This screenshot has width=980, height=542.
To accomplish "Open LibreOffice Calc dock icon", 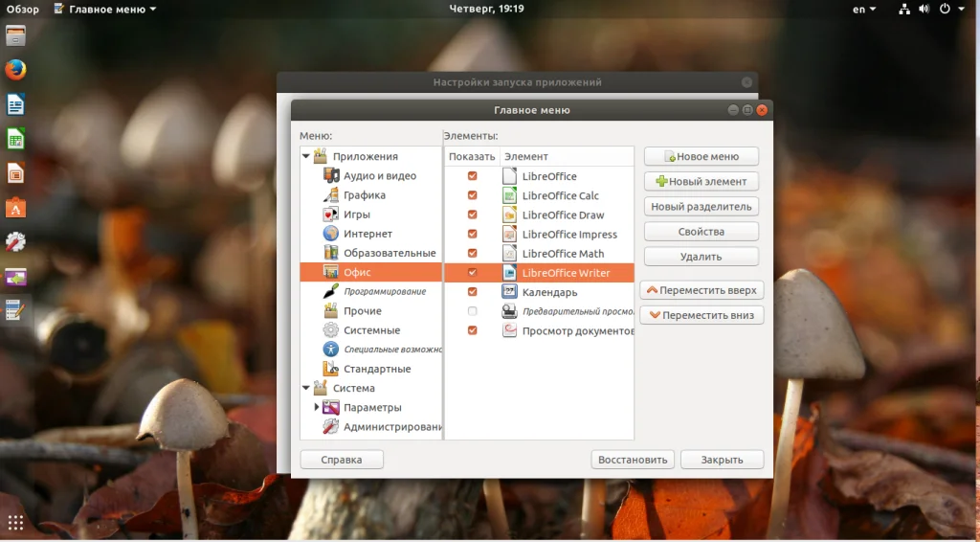I will (x=15, y=138).
